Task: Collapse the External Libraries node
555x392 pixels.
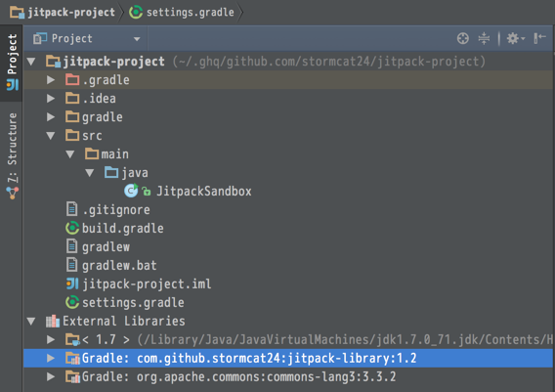Action: click(31, 322)
